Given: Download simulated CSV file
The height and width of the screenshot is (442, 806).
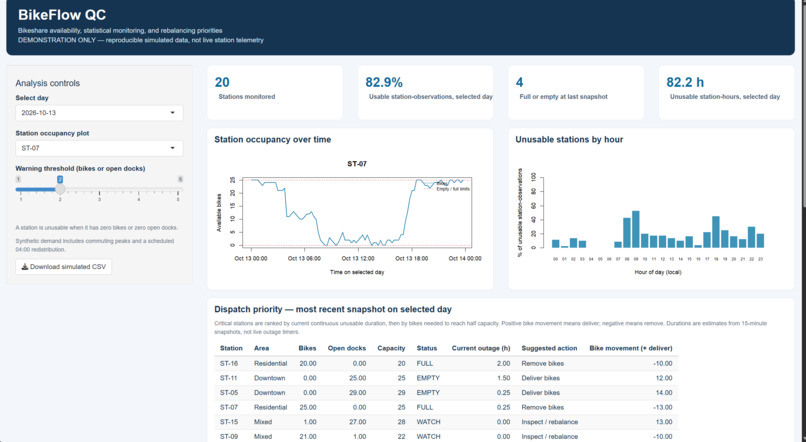Looking at the screenshot, I should [x=63, y=267].
